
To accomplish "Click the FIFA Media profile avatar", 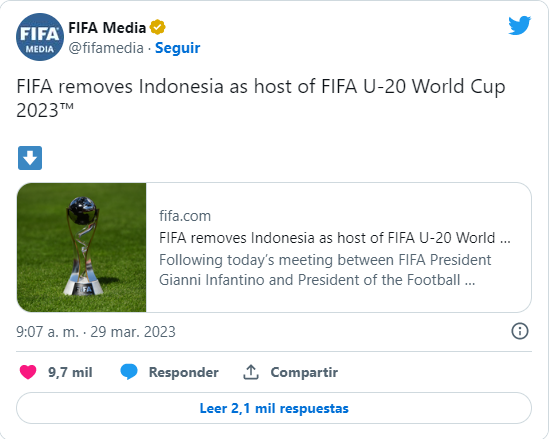I will (40, 37).
